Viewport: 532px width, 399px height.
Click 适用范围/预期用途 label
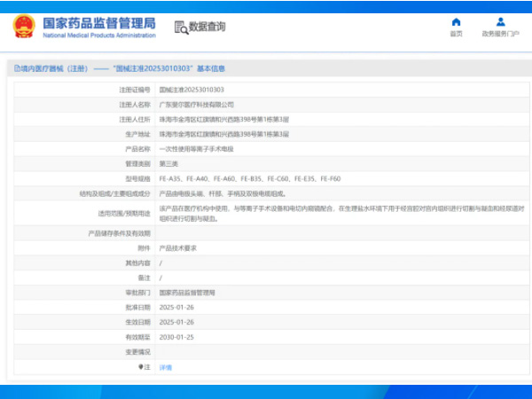pos(124,214)
